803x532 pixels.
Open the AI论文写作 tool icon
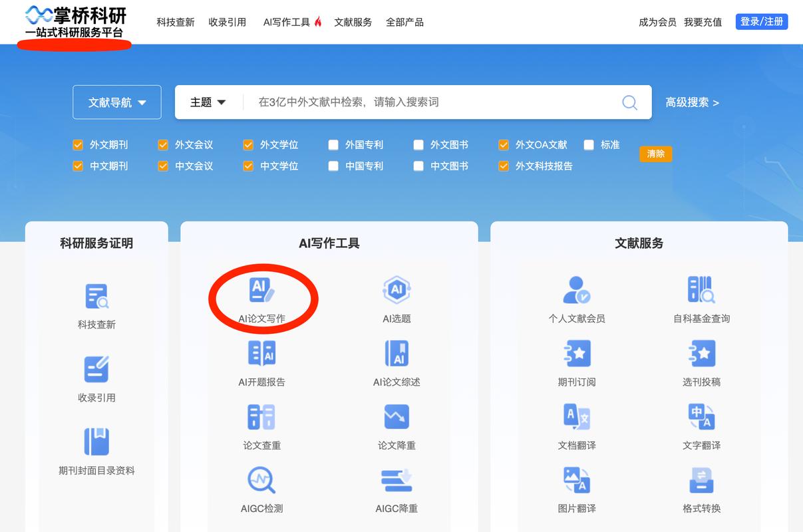(x=261, y=290)
